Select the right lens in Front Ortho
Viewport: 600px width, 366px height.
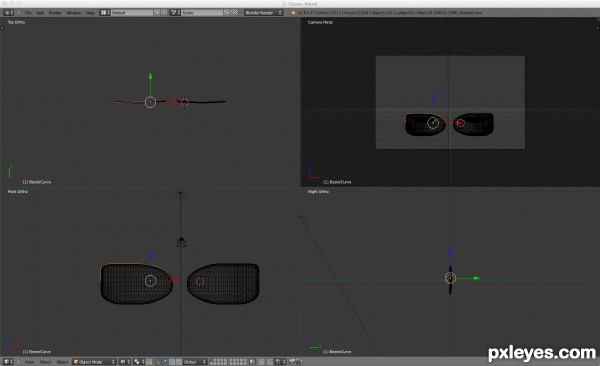click(223, 283)
